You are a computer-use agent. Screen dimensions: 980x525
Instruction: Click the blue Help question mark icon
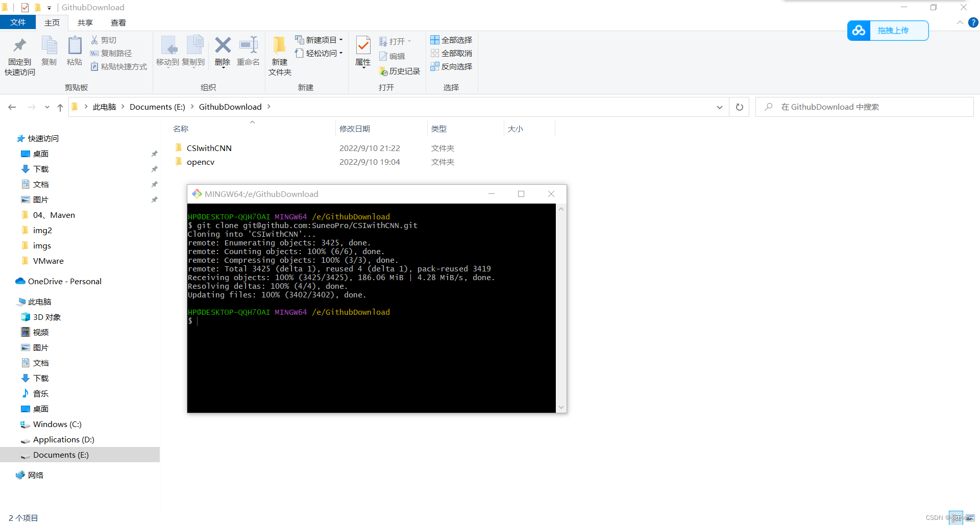coord(973,22)
